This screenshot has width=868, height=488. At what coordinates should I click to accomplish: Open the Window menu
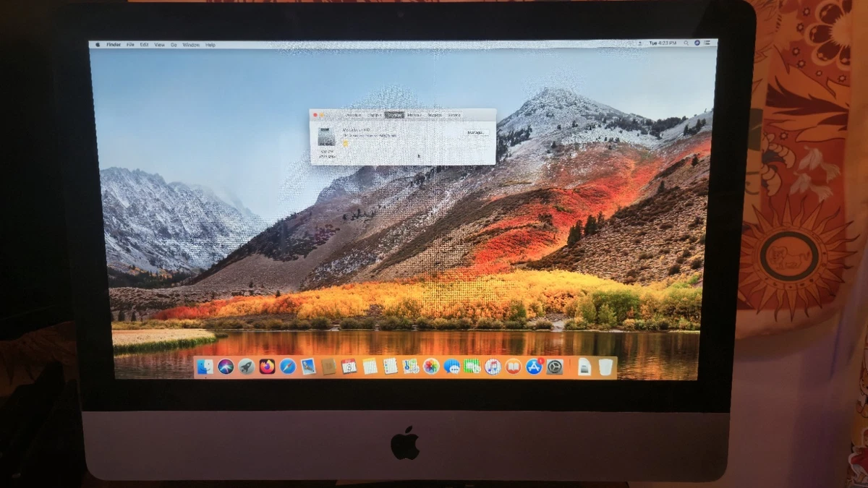[191, 45]
